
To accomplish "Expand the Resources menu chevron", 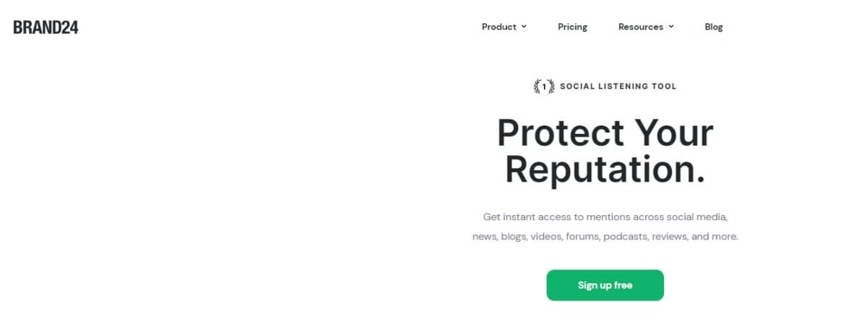I will click(x=671, y=27).
